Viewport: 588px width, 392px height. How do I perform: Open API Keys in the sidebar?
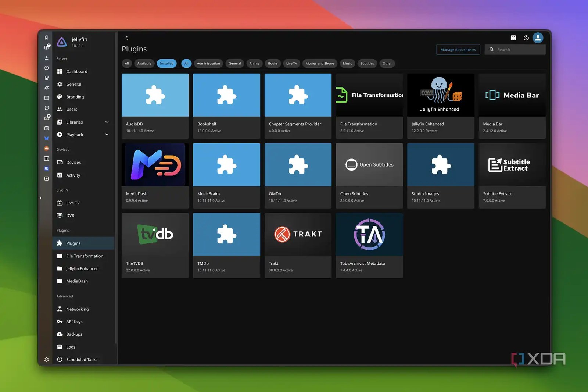[x=83, y=322]
